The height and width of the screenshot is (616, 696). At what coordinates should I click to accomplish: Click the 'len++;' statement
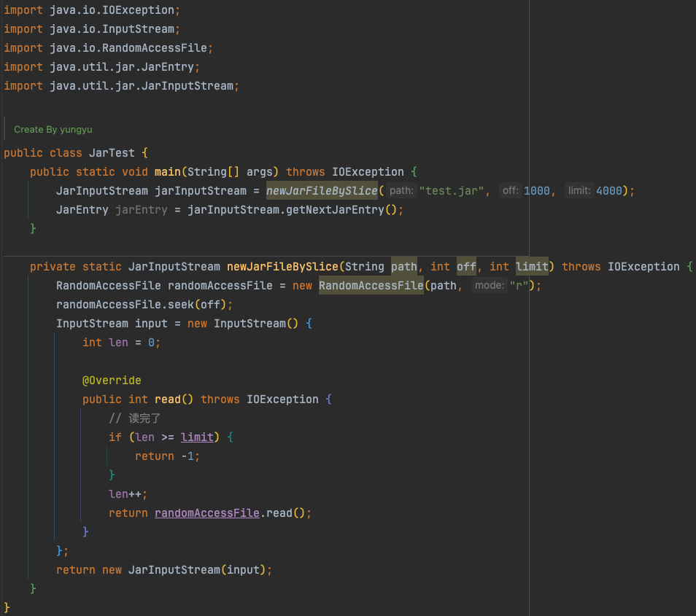[128, 494]
